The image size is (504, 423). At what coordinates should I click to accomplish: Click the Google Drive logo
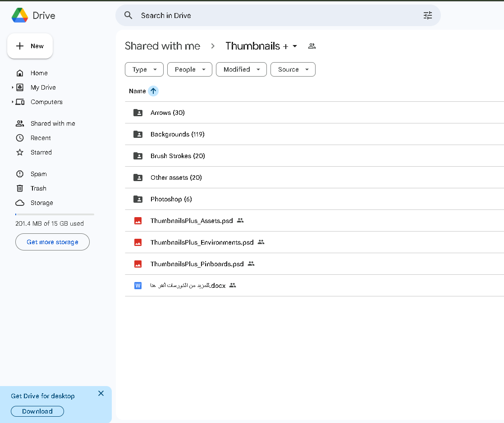[x=20, y=15]
